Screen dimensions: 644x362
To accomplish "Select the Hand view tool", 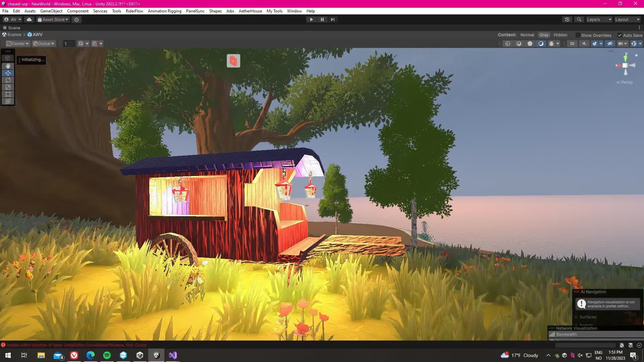I will [8, 66].
